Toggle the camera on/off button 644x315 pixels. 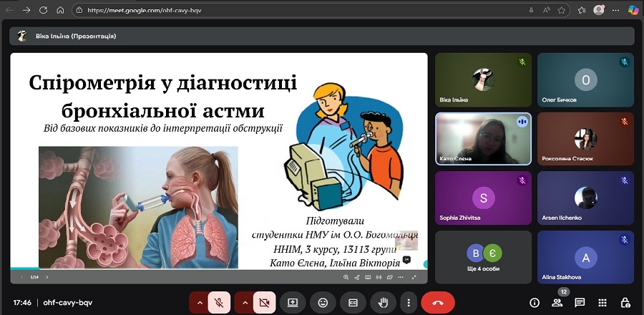coord(264,303)
